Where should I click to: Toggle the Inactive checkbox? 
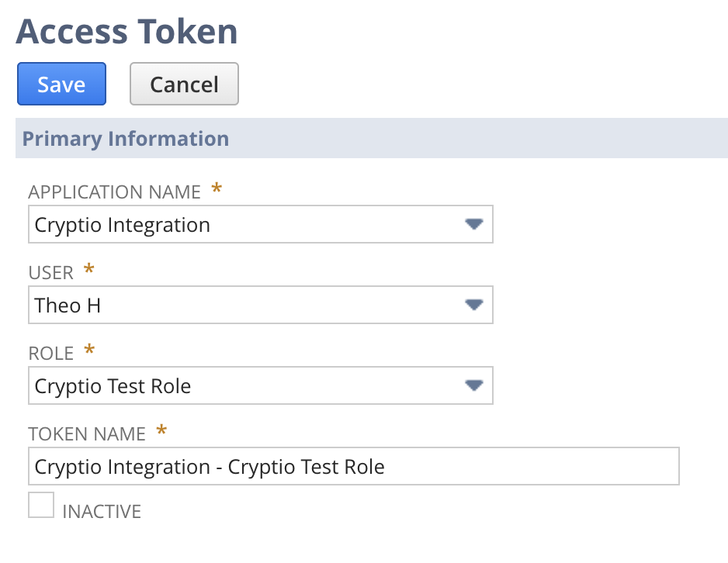tap(41, 505)
